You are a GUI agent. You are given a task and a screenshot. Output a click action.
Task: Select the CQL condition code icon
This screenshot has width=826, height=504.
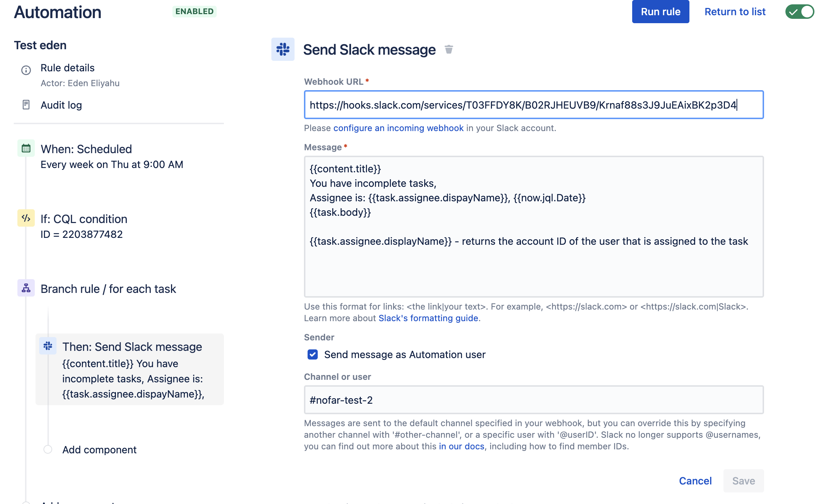[26, 218]
